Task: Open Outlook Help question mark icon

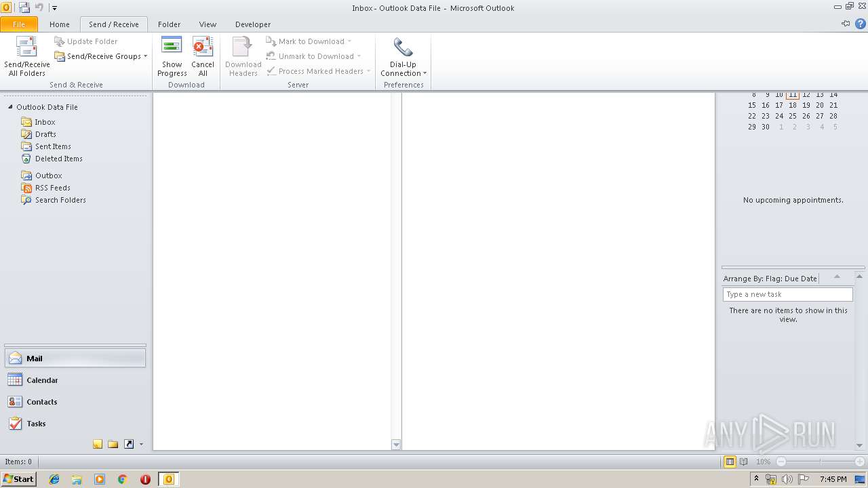Action: (x=861, y=24)
